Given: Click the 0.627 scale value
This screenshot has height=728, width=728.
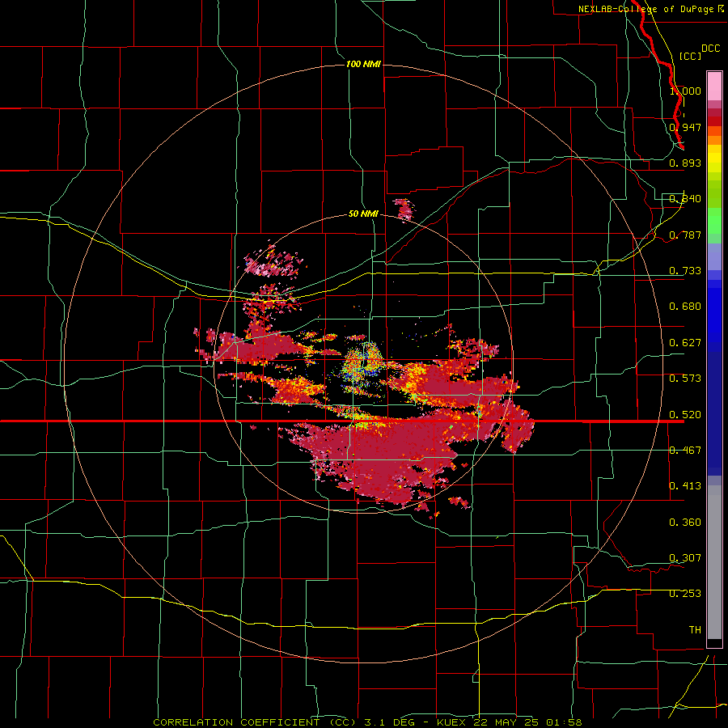Looking at the screenshot, I should (685, 343).
